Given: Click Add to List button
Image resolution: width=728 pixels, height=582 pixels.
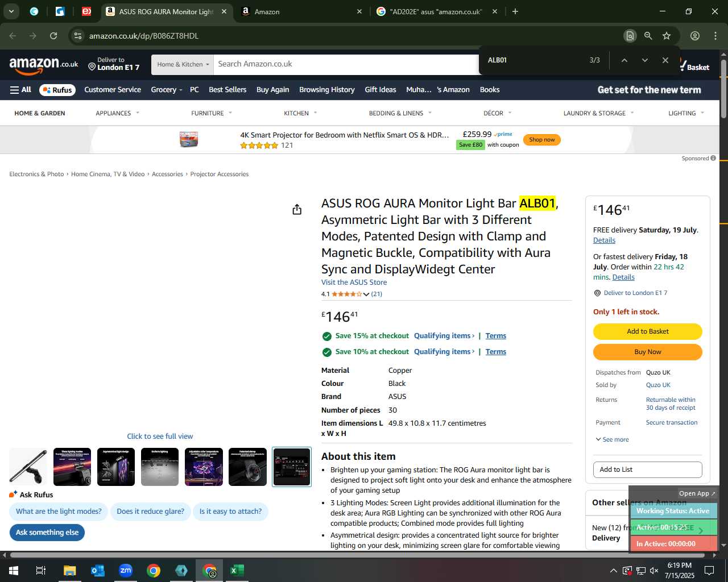Looking at the screenshot, I should [x=648, y=469].
